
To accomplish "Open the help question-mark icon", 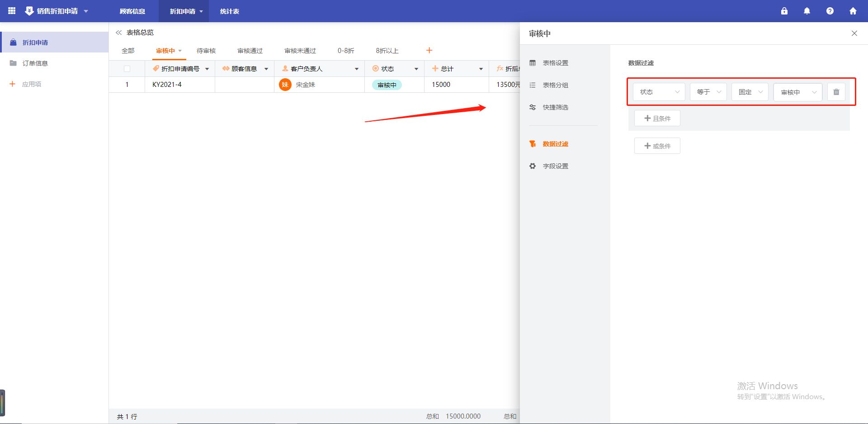I will pos(830,11).
